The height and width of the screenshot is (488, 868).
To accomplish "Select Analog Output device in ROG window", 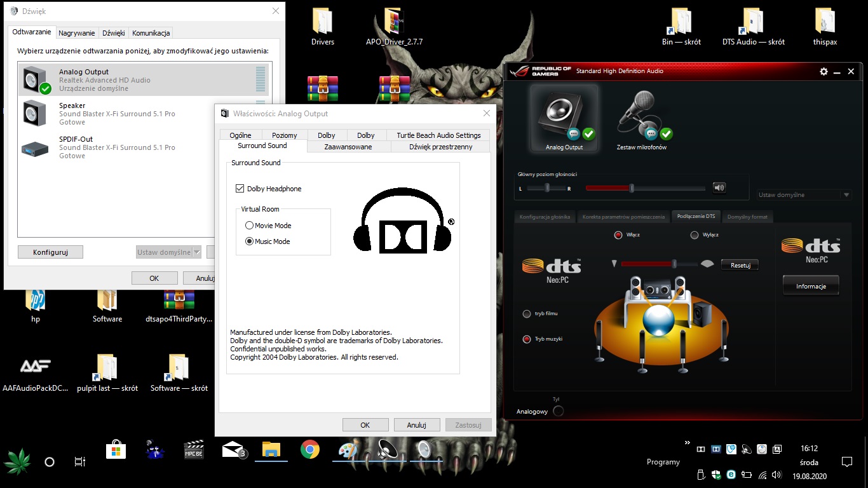I will click(x=564, y=119).
